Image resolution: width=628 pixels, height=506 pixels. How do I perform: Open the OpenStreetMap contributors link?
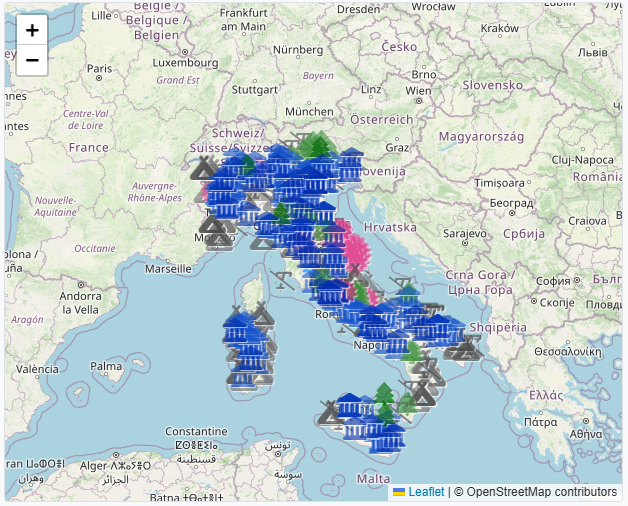click(541, 492)
